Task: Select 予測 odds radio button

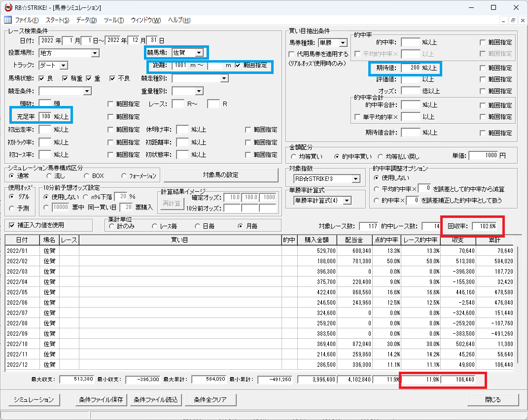Action: 12,209
